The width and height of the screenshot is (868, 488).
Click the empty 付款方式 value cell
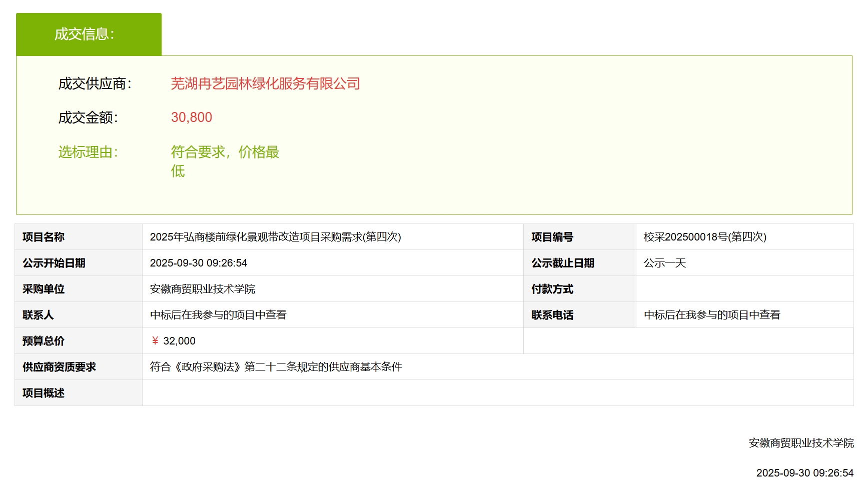pos(744,289)
